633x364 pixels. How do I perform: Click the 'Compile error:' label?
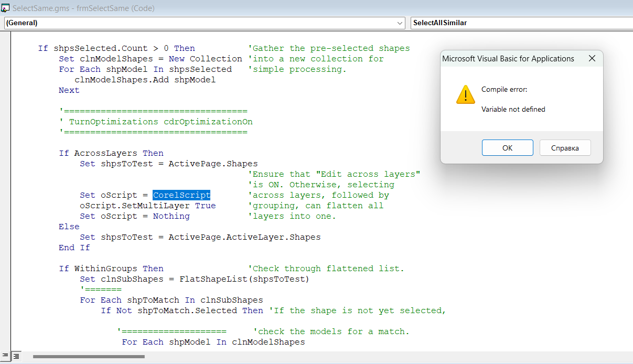coord(505,89)
